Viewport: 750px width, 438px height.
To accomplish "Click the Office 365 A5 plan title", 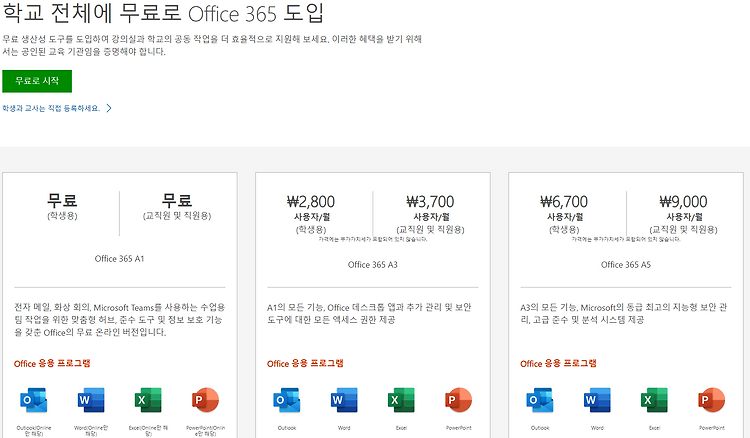I will pyautogui.click(x=626, y=264).
